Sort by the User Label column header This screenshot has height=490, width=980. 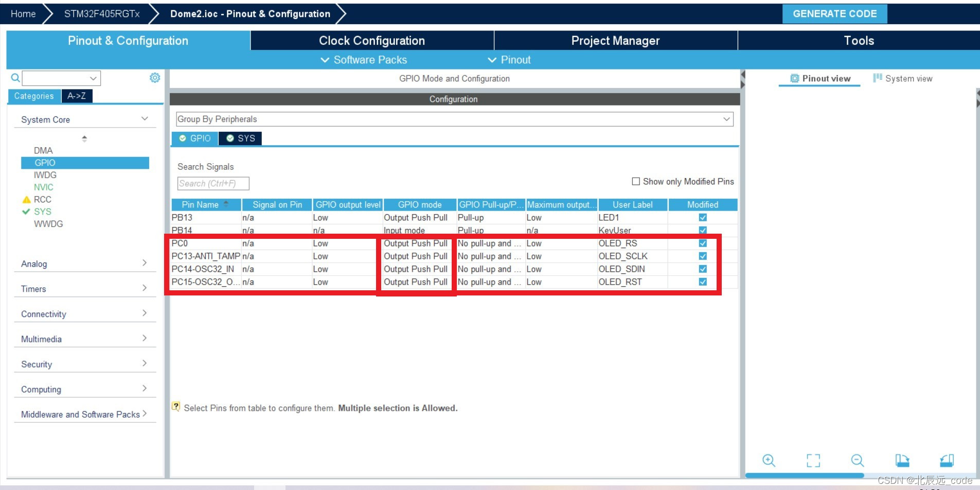[633, 205]
